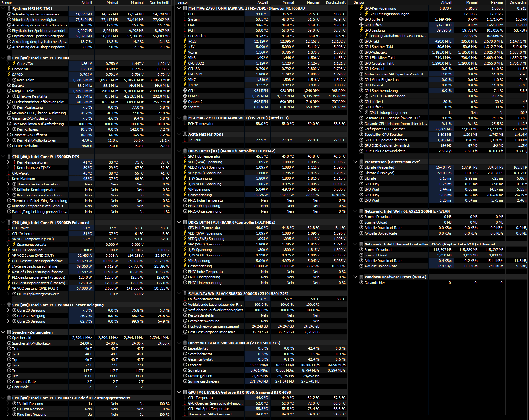The height and width of the screenshot is (420, 529).
Task: Click the Durchschnitt column header in the left panel
Action: coord(160,3)
